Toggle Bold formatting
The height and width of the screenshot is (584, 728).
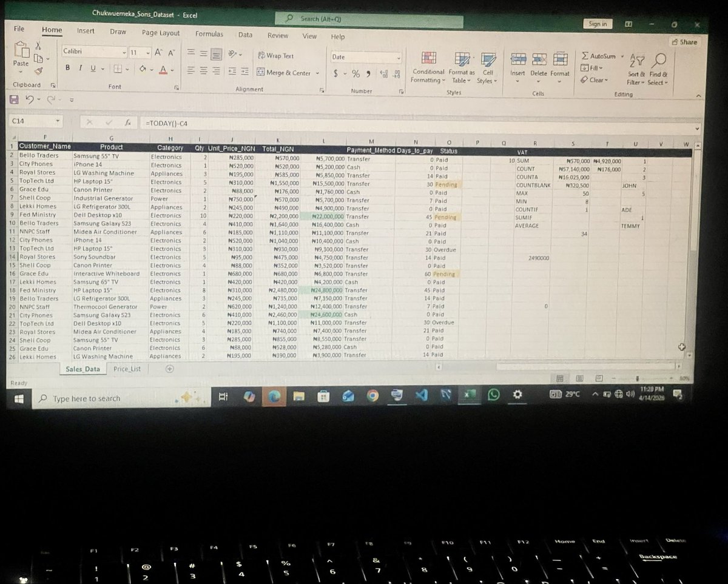click(x=68, y=68)
